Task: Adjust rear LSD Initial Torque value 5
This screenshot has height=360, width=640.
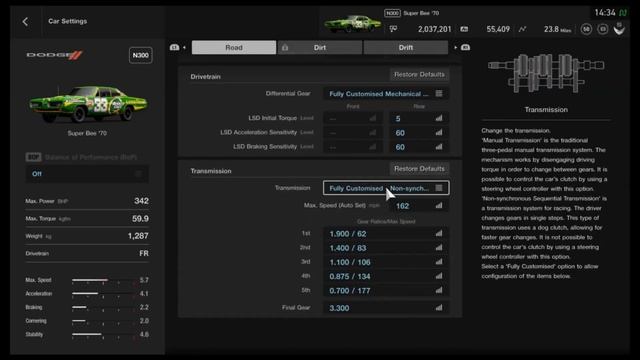Action: 419,118
